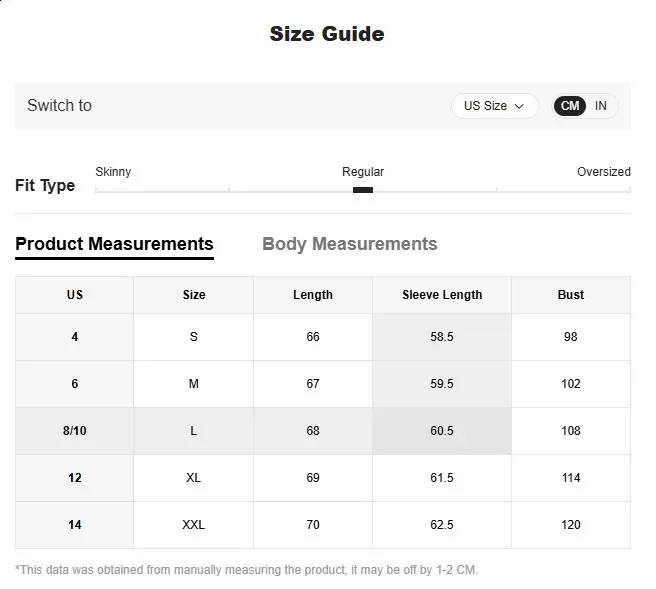Select the US size 4 row
Viewport: 656px width, 589px height.
pos(75,337)
